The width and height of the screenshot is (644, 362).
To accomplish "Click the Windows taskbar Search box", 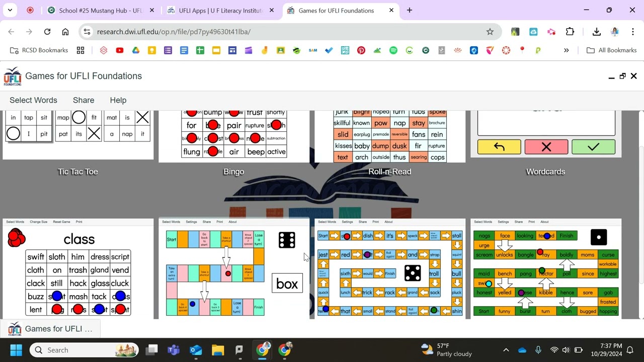I will [84, 350].
